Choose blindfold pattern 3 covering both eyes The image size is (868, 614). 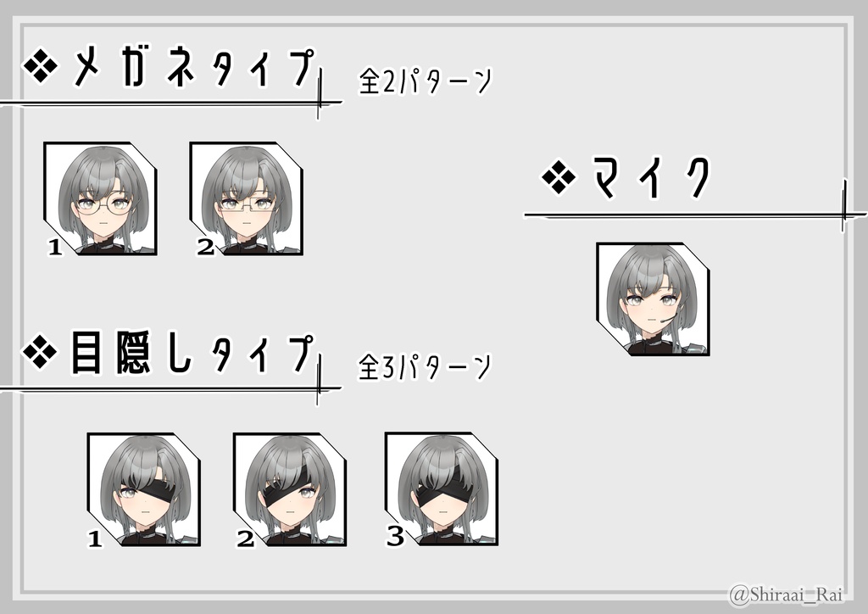(x=442, y=488)
